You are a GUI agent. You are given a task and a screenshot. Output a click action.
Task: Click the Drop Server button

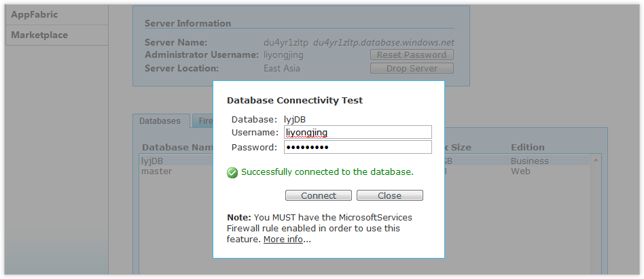[412, 68]
